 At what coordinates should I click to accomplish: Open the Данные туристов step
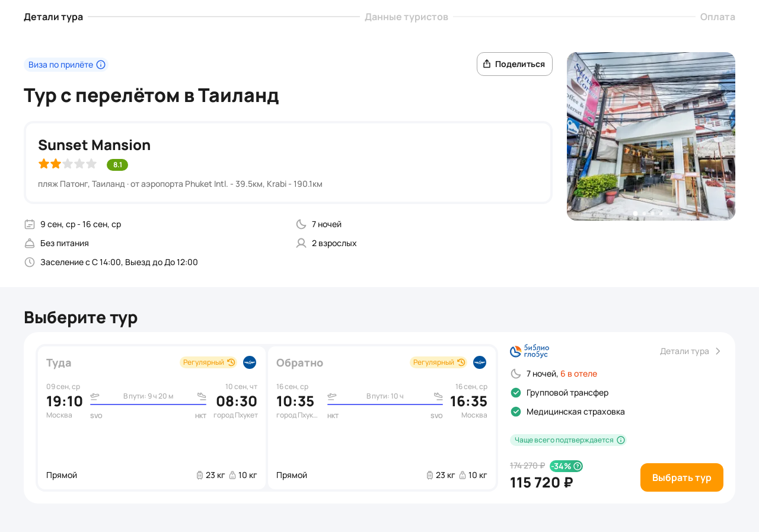[406, 17]
